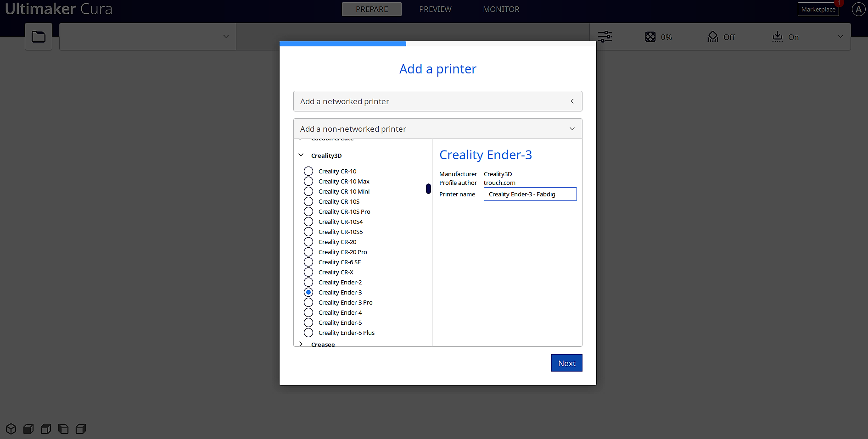The image size is (868, 439).
Task: Select Creality Ender-2 radio button
Action: click(x=308, y=282)
